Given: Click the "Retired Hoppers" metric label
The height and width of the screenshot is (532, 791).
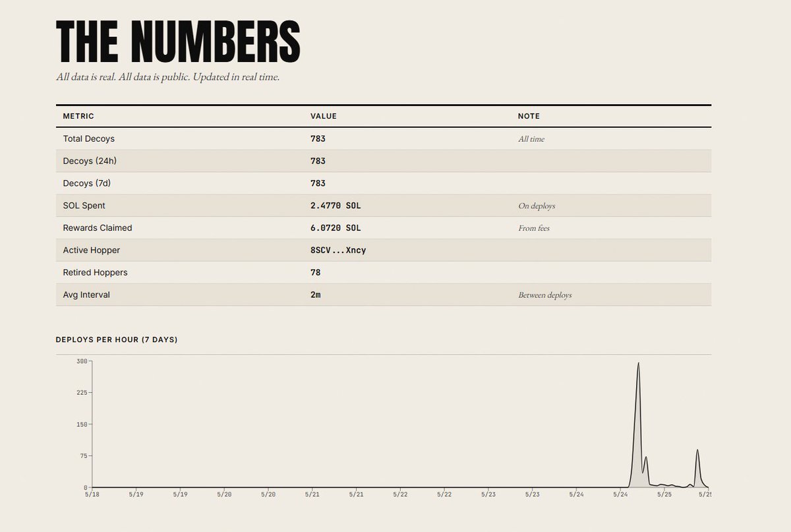Looking at the screenshot, I should (x=96, y=272).
